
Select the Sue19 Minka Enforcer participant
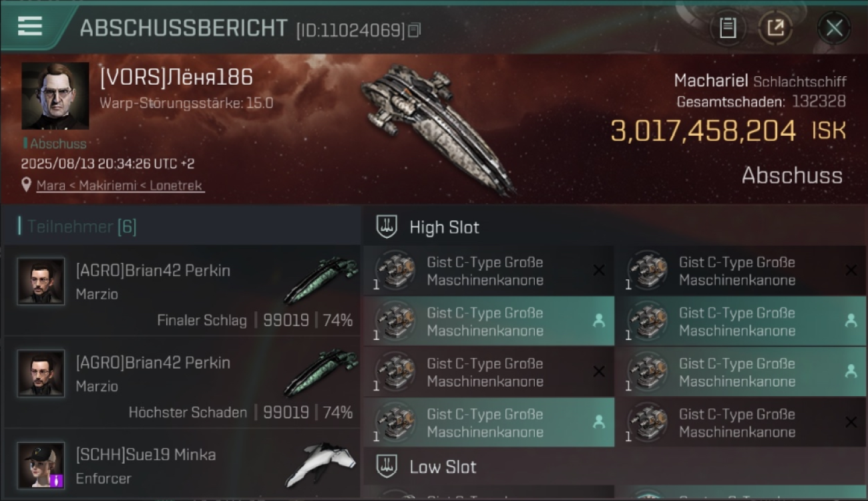click(x=182, y=465)
